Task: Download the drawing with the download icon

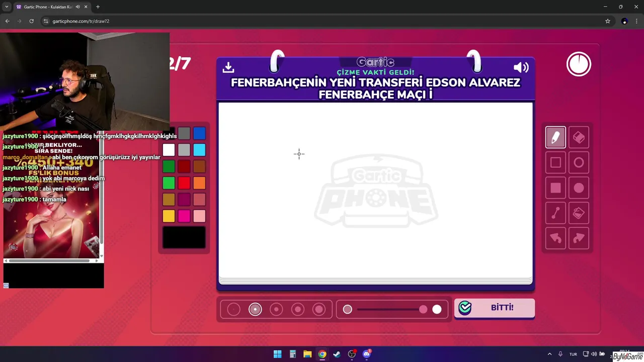Action: coord(228,67)
